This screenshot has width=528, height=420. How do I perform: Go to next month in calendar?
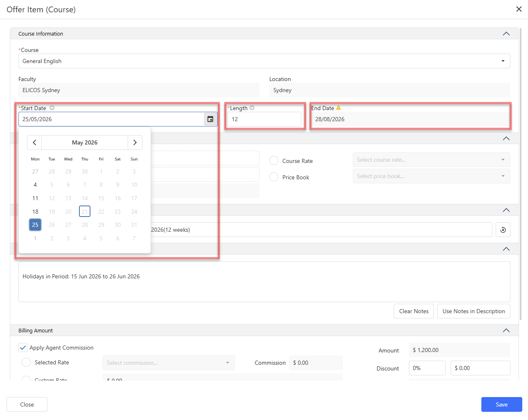point(135,142)
